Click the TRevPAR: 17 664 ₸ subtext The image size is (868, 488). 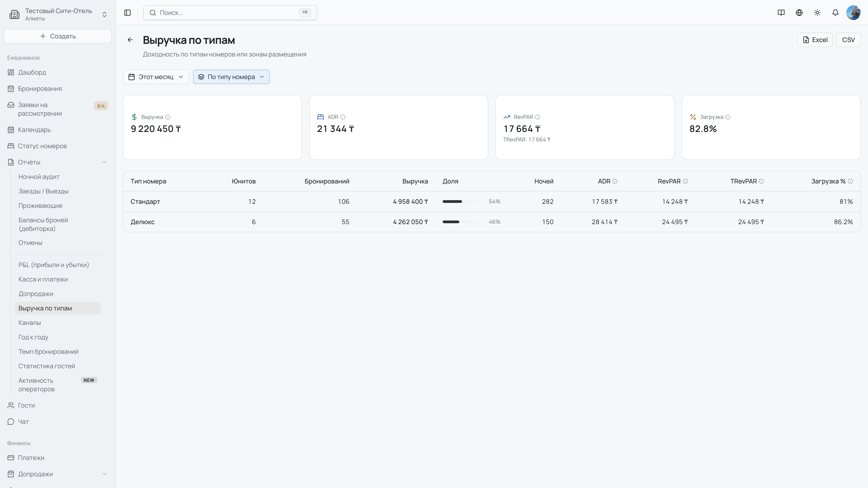[x=527, y=139]
